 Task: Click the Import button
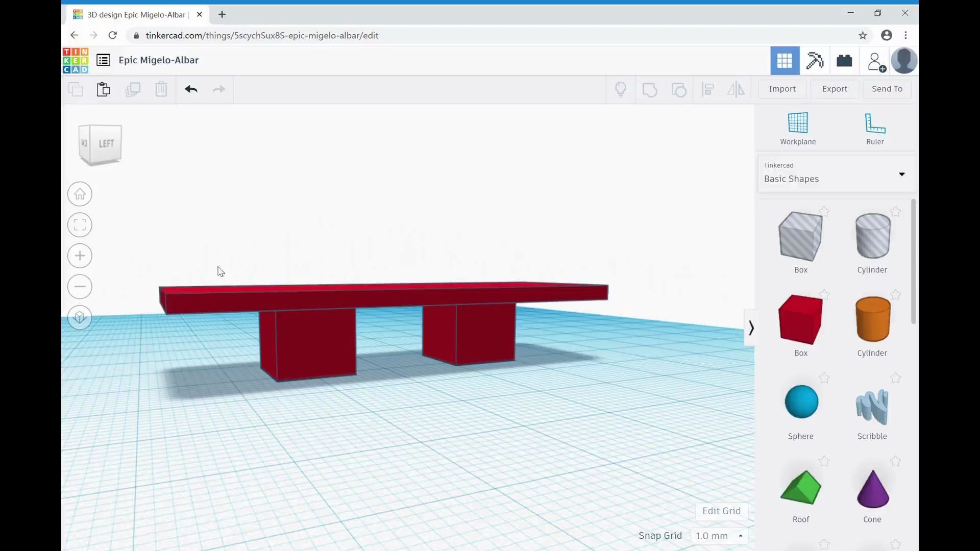pos(782,89)
